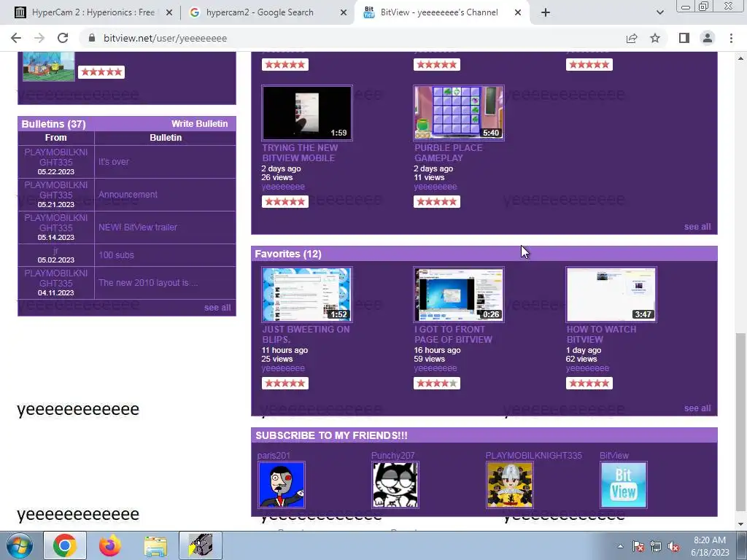Click I GOT TO FRONT PAGE OF BITVIEW title
Image resolution: width=747 pixels, height=560 pixels.
click(453, 334)
